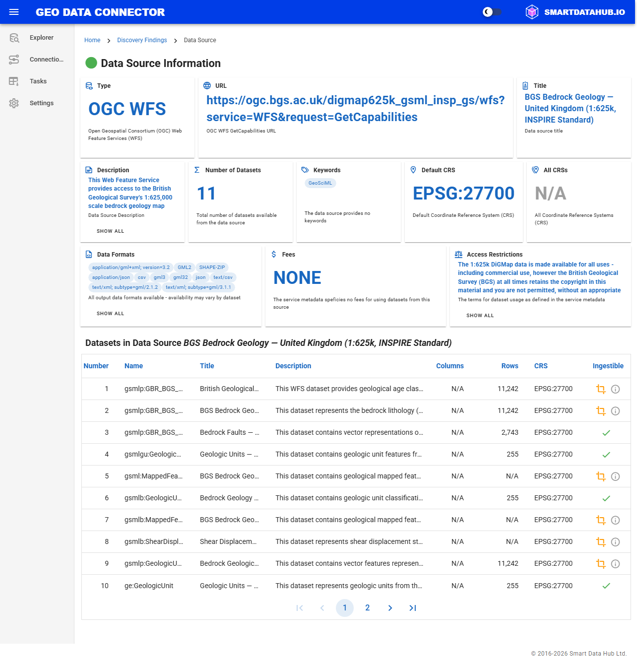Go to page 2 of datasets
637x672 pixels.
(368, 608)
